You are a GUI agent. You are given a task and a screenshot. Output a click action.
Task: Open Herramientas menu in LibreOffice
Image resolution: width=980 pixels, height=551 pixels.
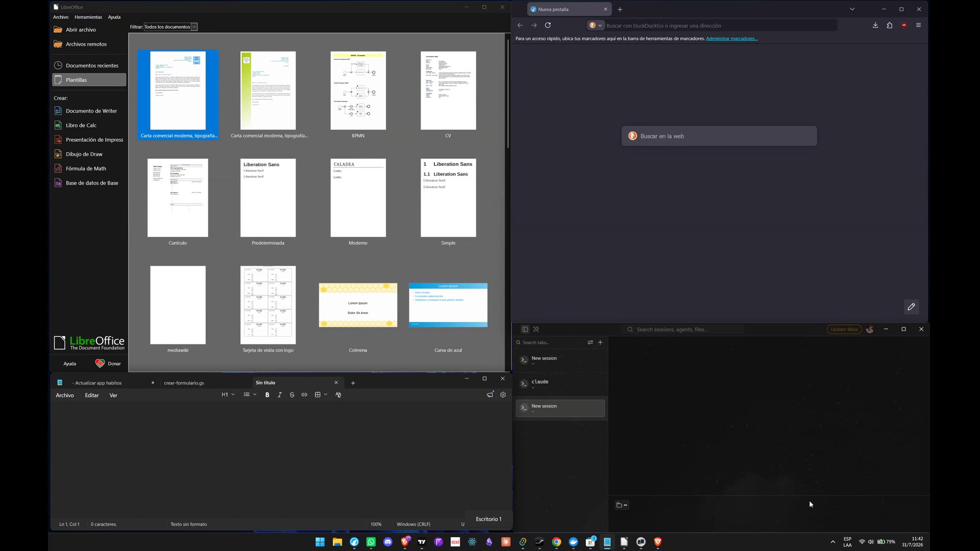(x=88, y=17)
